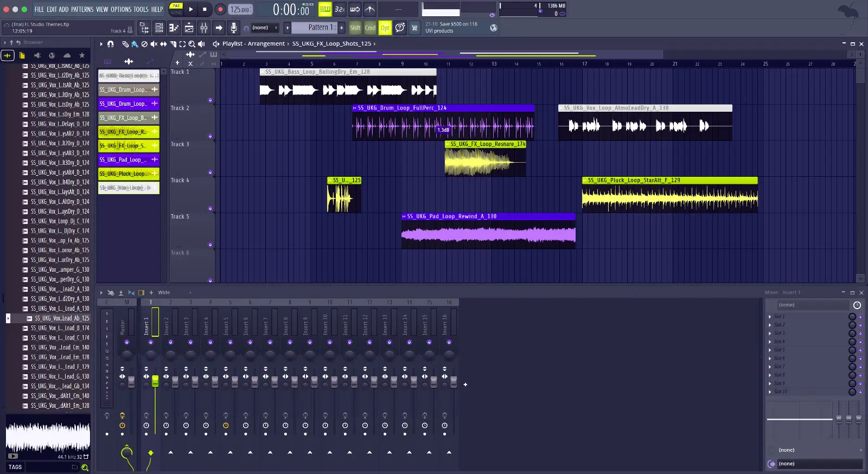The height and width of the screenshot is (474, 868).
Task: Open the (none) mixer output dropdown
Action: click(x=820, y=464)
